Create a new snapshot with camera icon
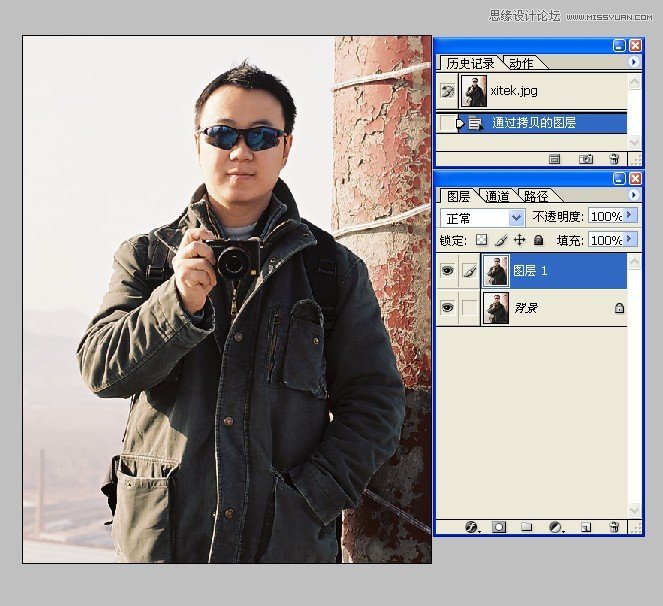This screenshot has height=606, width=663. pyautogui.click(x=586, y=159)
